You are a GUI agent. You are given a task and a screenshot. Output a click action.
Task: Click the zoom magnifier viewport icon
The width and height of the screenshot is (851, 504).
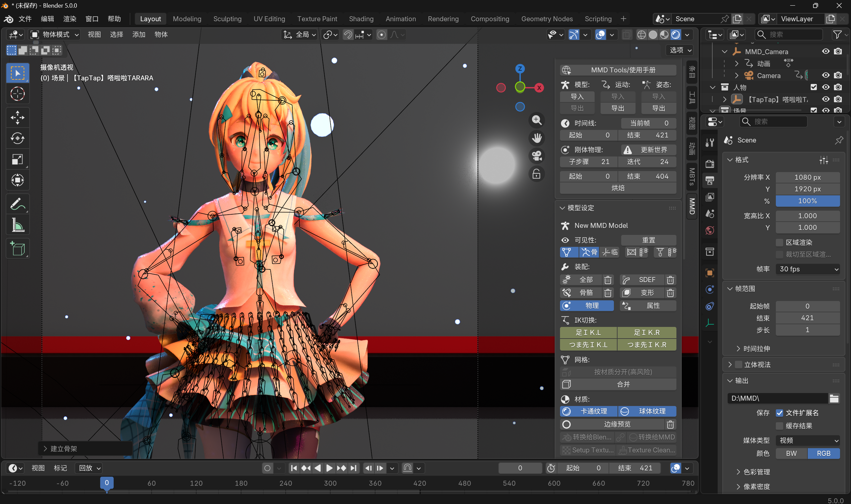(x=537, y=120)
